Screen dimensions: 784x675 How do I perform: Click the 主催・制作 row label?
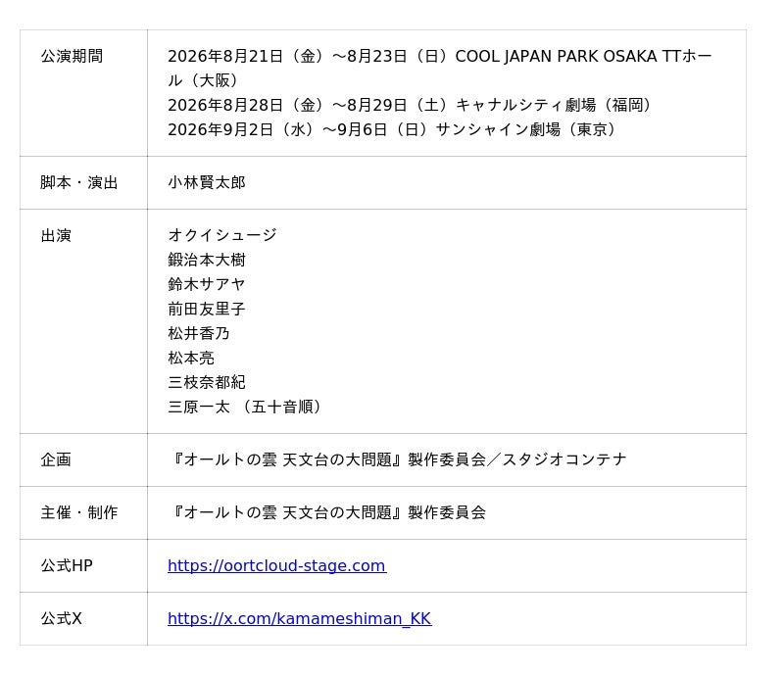[x=79, y=512]
